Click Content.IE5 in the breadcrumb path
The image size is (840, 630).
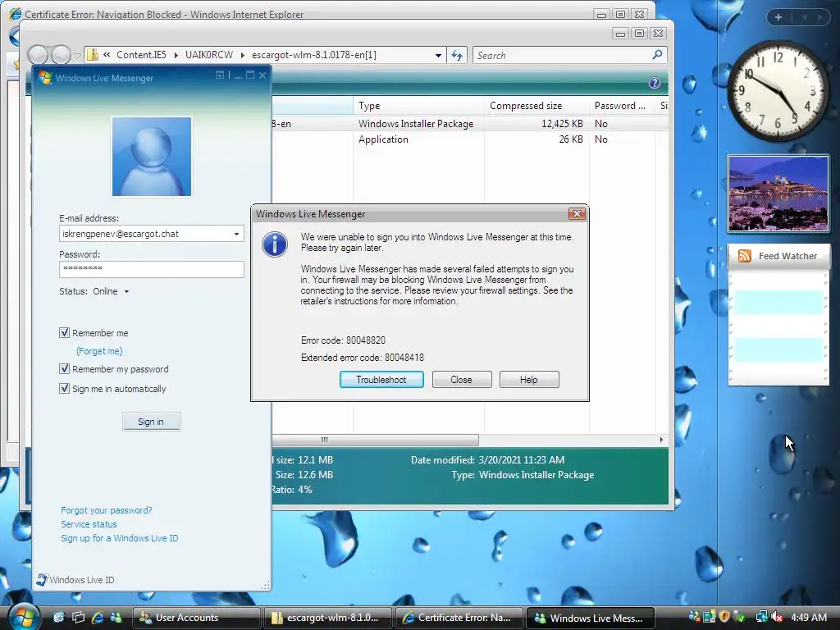coord(141,55)
